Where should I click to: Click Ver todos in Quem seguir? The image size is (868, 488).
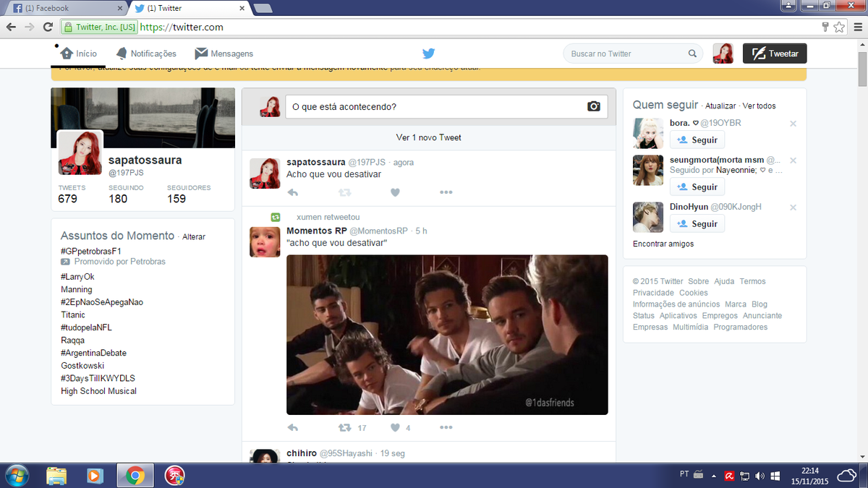point(759,106)
